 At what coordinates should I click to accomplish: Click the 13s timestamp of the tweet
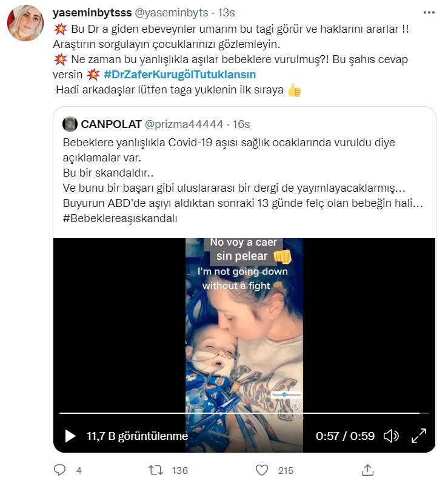coord(227,13)
